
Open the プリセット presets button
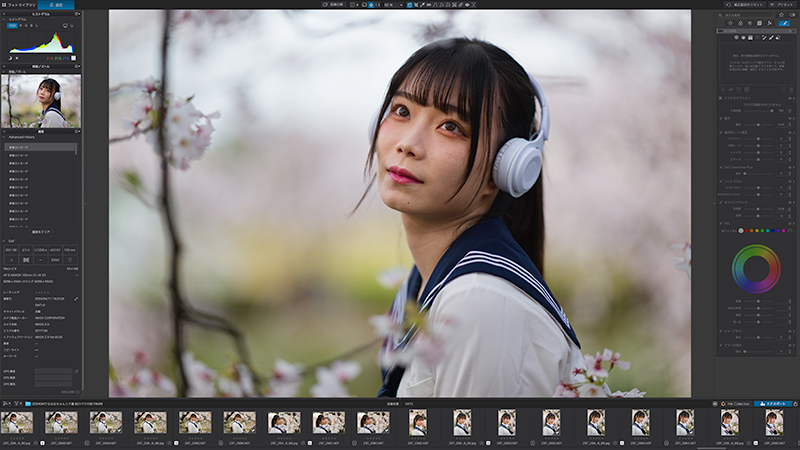click(x=782, y=5)
